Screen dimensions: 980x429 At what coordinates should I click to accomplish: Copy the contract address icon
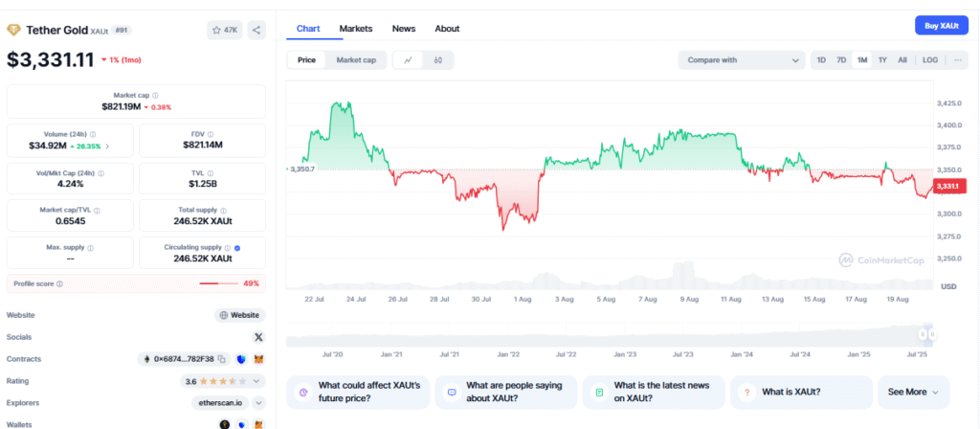221,359
